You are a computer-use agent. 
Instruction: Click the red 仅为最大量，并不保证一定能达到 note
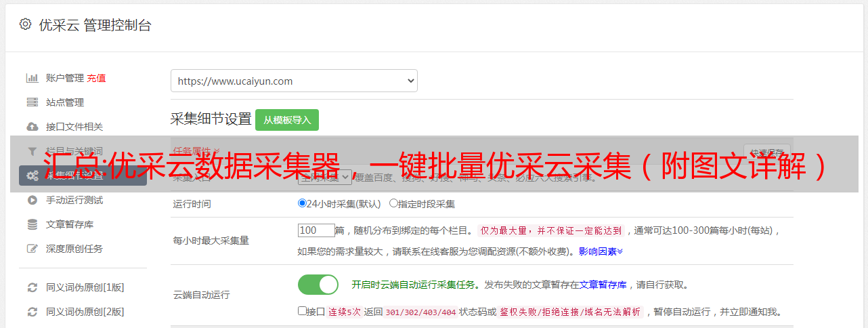coord(551,230)
